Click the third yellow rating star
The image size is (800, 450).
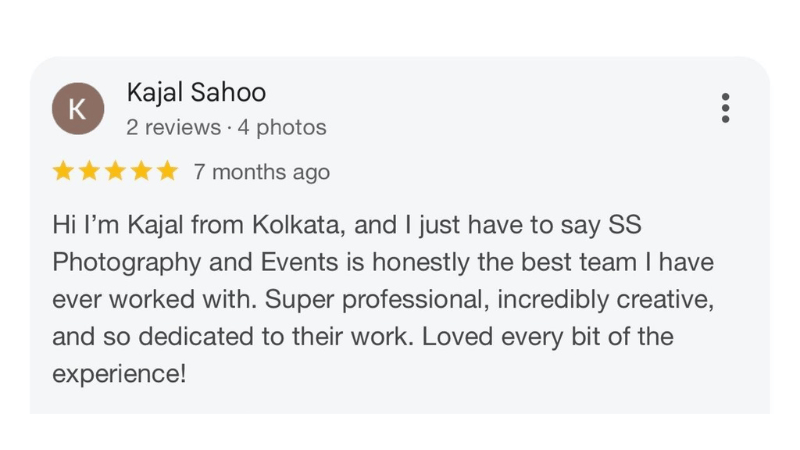[115, 172]
